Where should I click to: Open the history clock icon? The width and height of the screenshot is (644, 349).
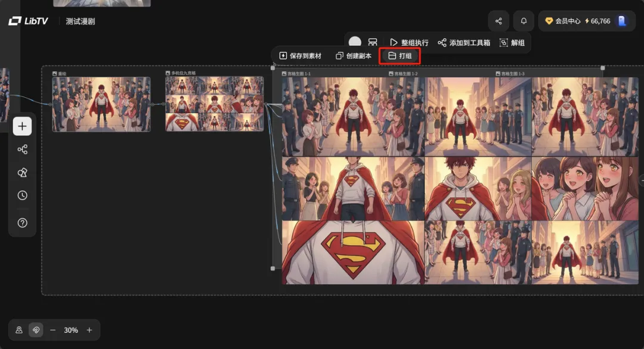22,195
